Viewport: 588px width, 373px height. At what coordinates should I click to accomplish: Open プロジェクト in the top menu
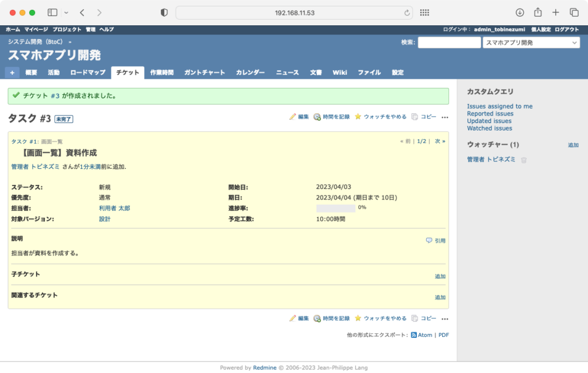[67, 29]
